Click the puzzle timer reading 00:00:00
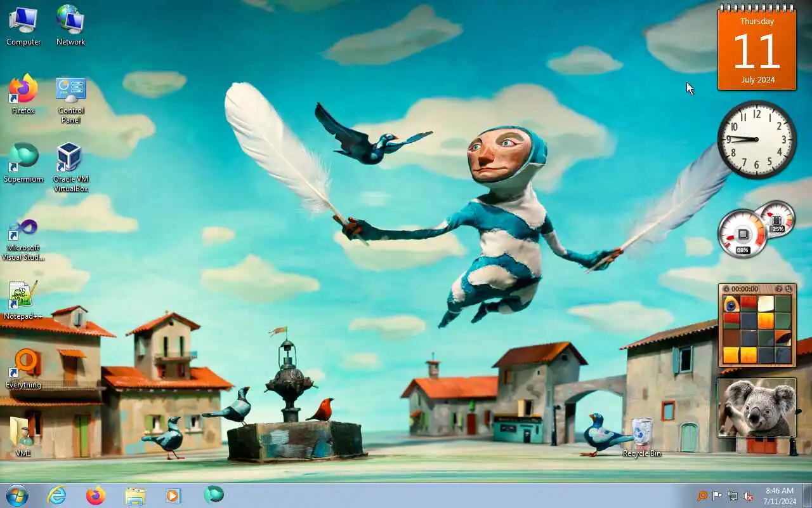This screenshot has height=508, width=812. click(x=745, y=289)
